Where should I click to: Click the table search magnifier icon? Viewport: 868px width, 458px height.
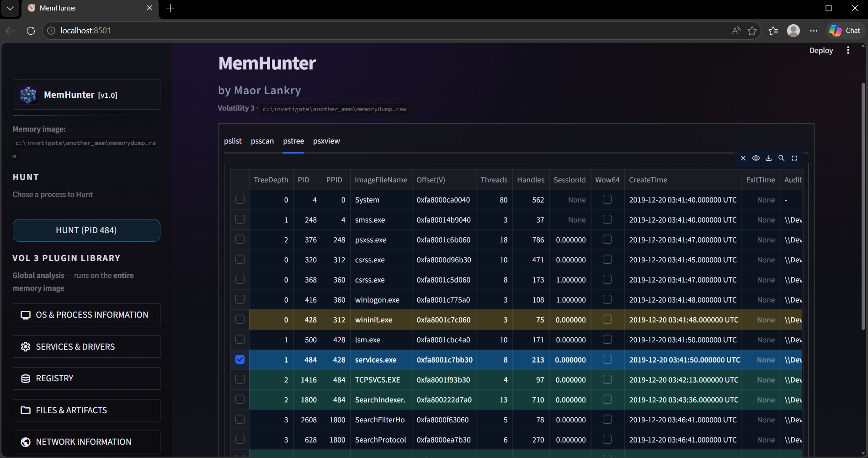pyautogui.click(x=782, y=158)
